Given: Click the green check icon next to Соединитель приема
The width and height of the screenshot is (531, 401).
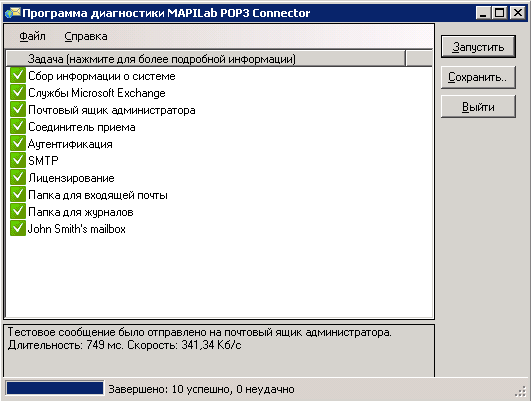Looking at the screenshot, I should click(x=18, y=126).
